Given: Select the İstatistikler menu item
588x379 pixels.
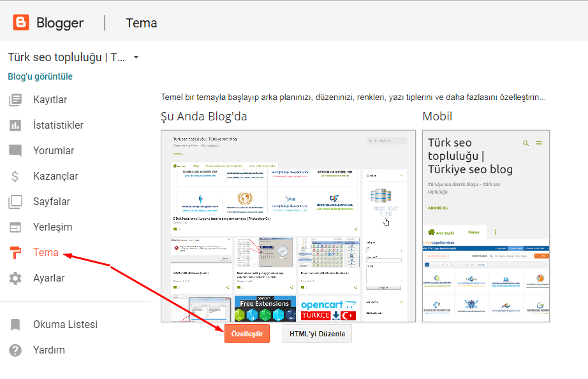Looking at the screenshot, I should (x=58, y=125).
